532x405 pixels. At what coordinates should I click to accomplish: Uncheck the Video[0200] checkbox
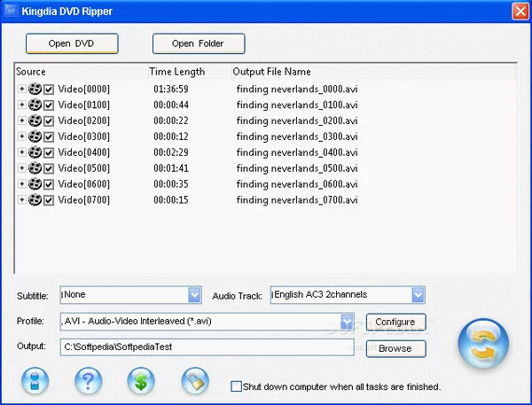click(49, 121)
